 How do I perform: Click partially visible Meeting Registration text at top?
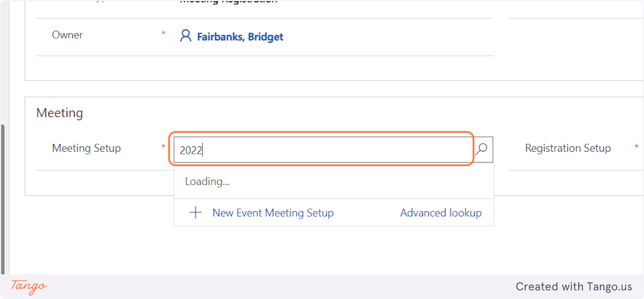[228, 2]
